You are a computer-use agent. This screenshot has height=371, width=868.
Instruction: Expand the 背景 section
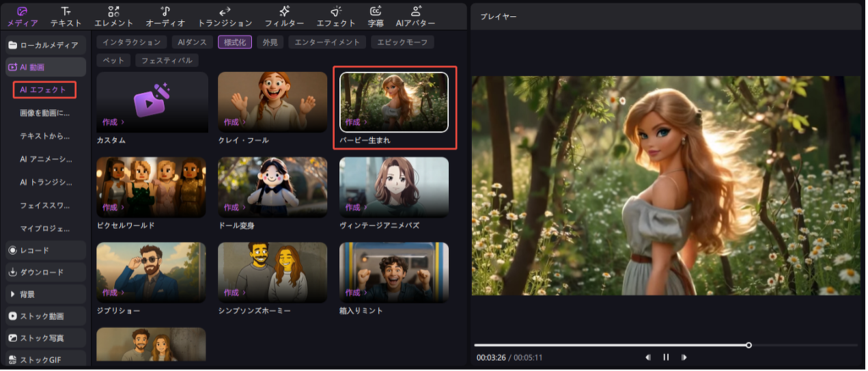(x=46, y=294)
